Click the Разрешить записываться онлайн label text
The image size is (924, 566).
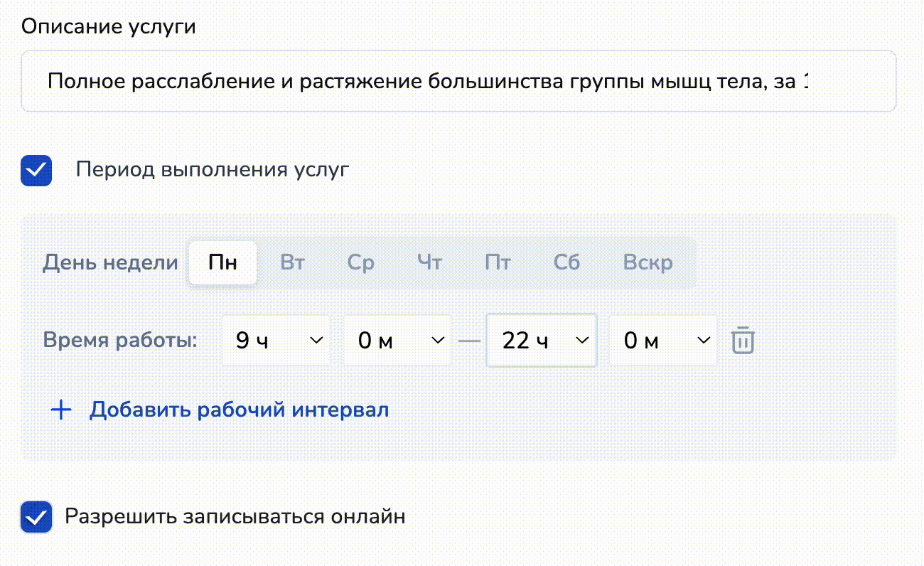point(235,516)
